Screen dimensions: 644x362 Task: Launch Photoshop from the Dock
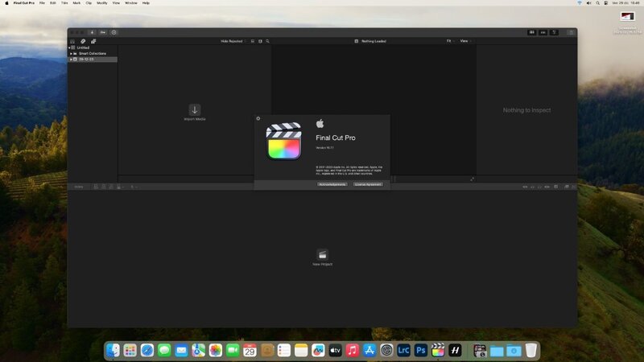[420, 351]
